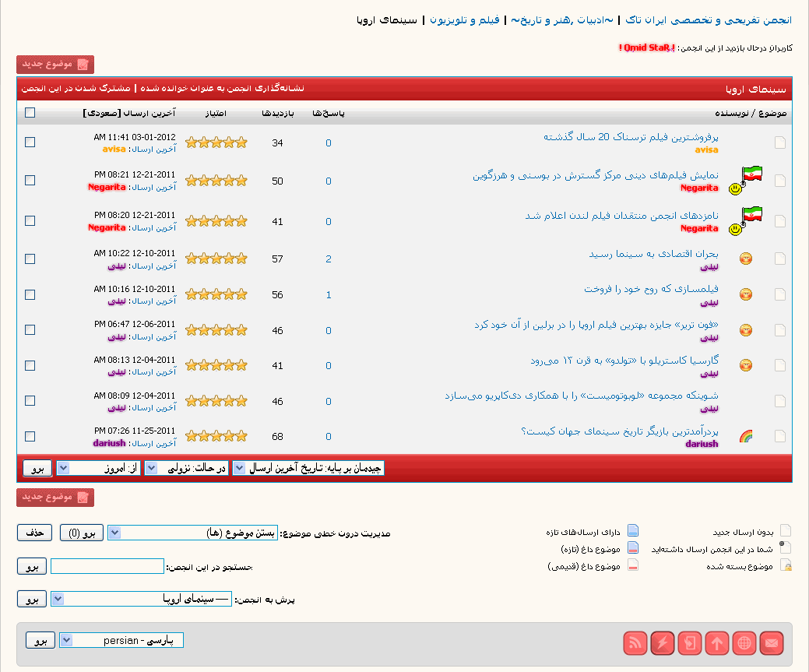Viewport: 809px width, 672px height.
Task: Click the envelope contact icon in footer
Action: [772, 643]
